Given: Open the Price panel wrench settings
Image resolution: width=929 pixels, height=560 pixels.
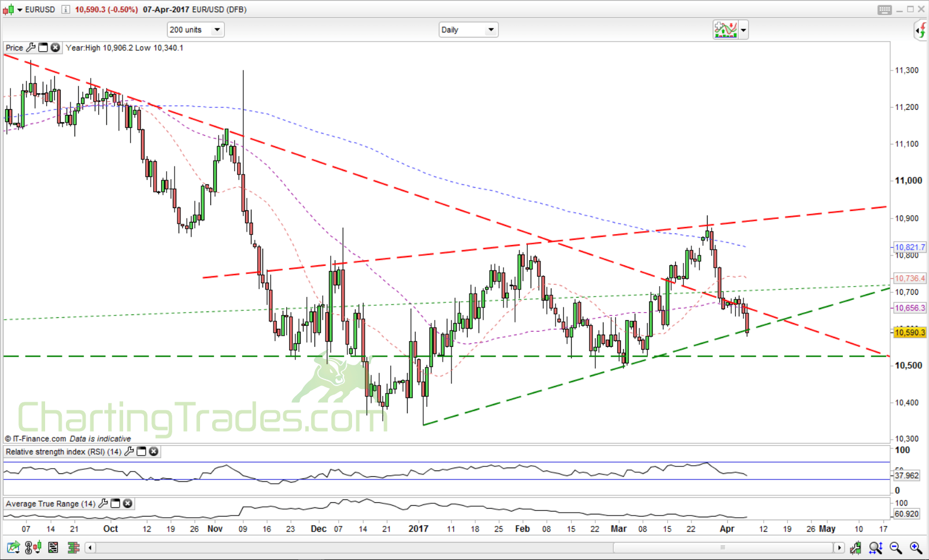Looking at the screenshot, I should coord(31,47).
